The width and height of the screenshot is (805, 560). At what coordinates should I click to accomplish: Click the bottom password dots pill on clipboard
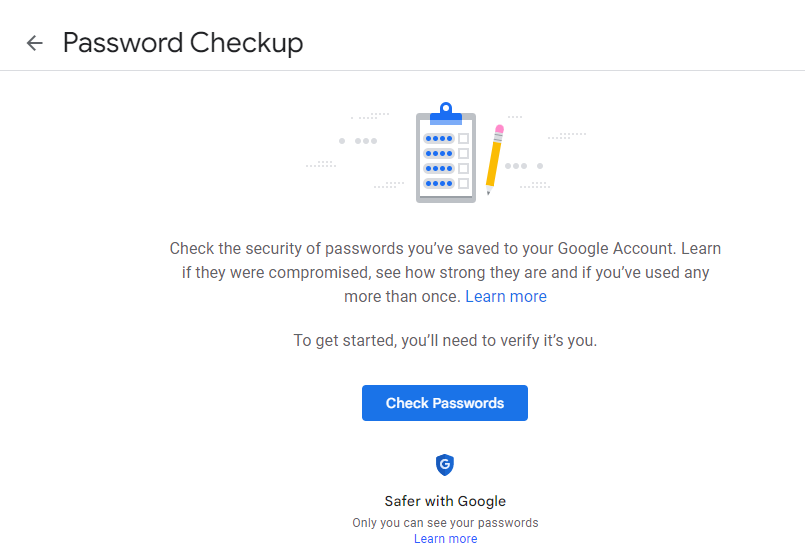438,183
